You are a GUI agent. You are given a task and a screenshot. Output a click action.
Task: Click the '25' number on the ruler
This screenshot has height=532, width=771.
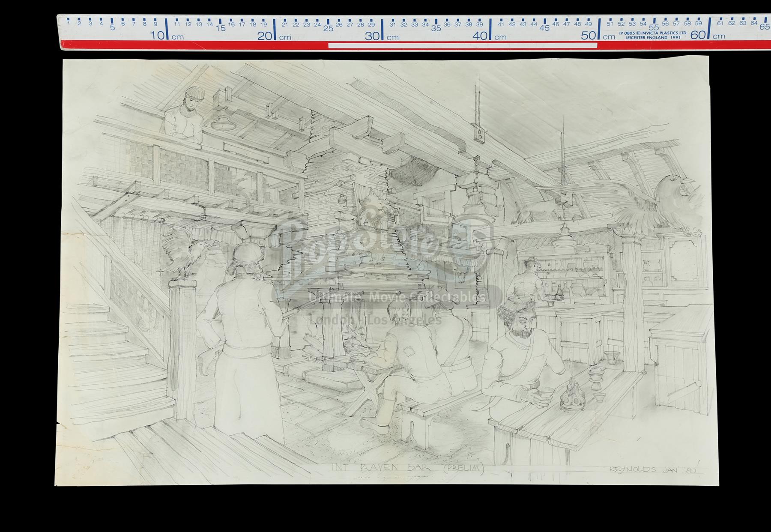(x=329, y=28)
